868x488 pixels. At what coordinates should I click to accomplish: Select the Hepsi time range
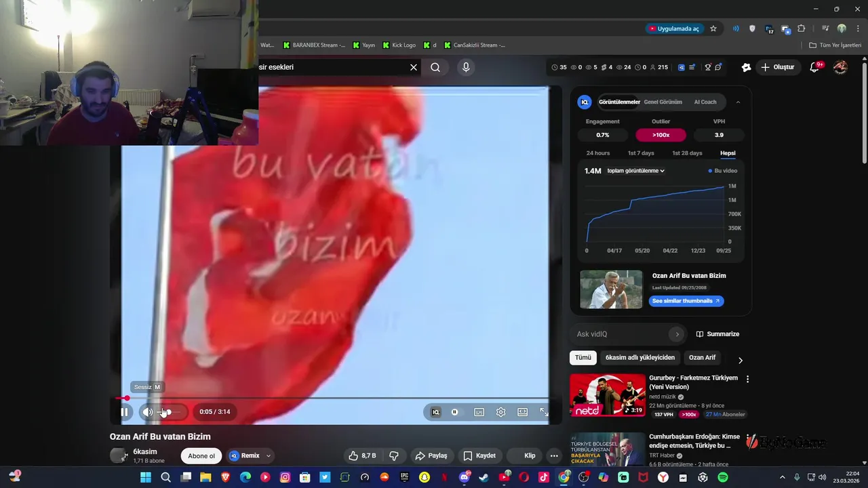pos(728,153)
